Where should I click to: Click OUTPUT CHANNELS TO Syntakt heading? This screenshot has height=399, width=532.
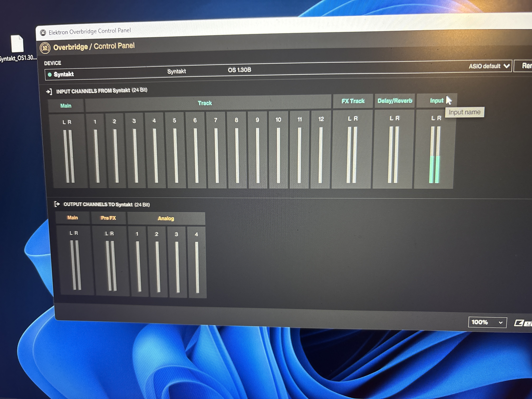point(106,204)
